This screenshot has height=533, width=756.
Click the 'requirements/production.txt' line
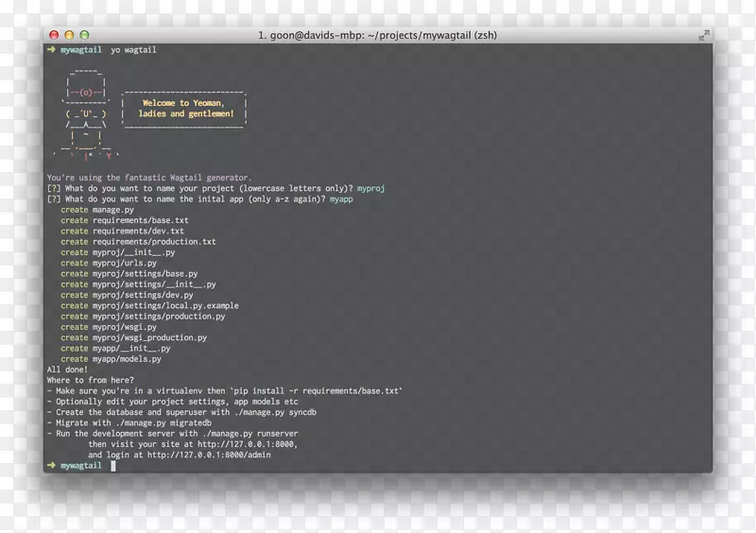point(138,242)
